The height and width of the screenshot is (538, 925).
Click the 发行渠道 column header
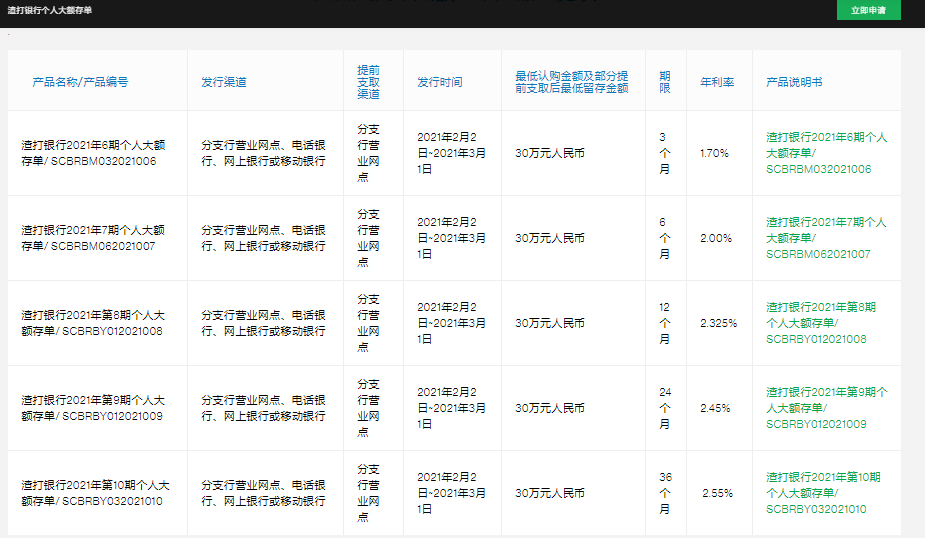pyautogui.click(x=224, y=82)
